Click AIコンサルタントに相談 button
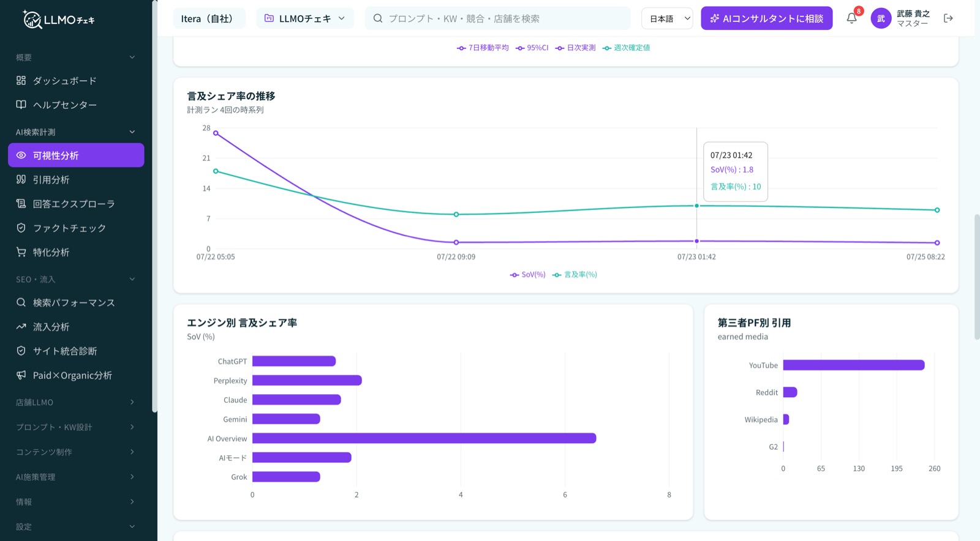The height and width of the screenshot is (541, 980). pos(767,18)
